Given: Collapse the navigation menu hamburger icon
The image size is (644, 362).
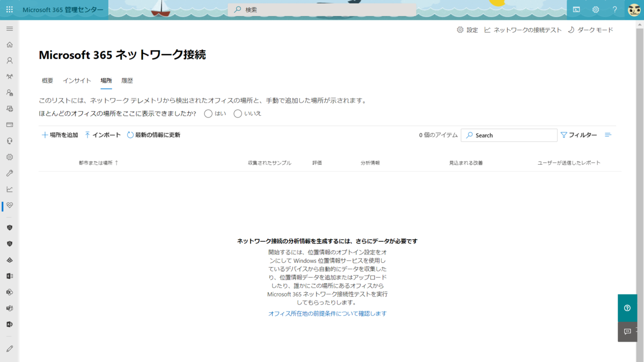Looking at the screenshot, I should (x=10, y=28).
